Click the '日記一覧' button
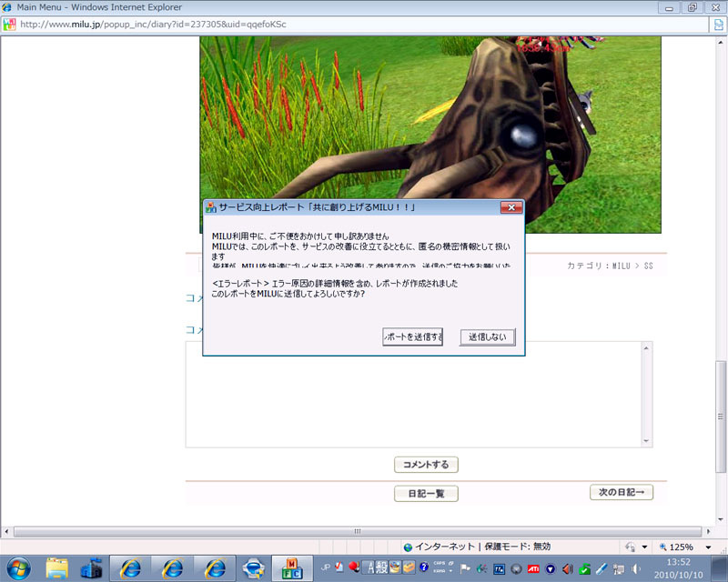This screenshot has width=728, height=582. pyautogui.click(x=426, y=494)
